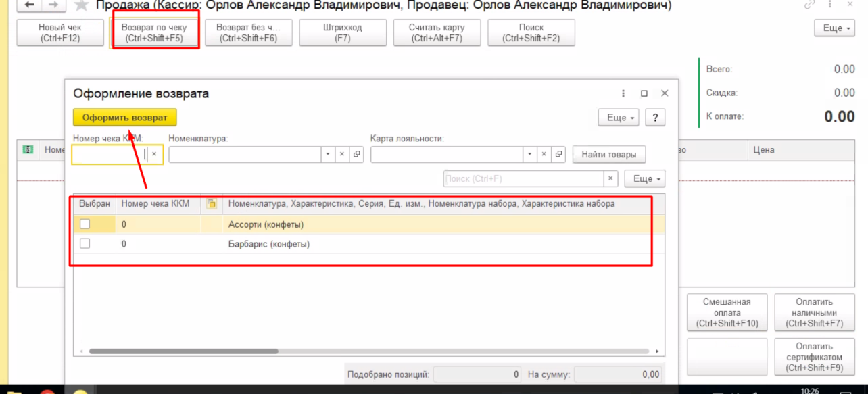Clear the Поиск search box
The width and height of the screenshot is (868, 394).
click(610, 179)
